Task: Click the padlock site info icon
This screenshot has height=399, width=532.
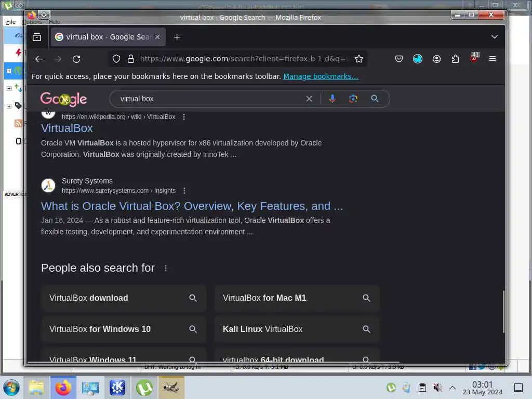Action: [x=130, y=59]
